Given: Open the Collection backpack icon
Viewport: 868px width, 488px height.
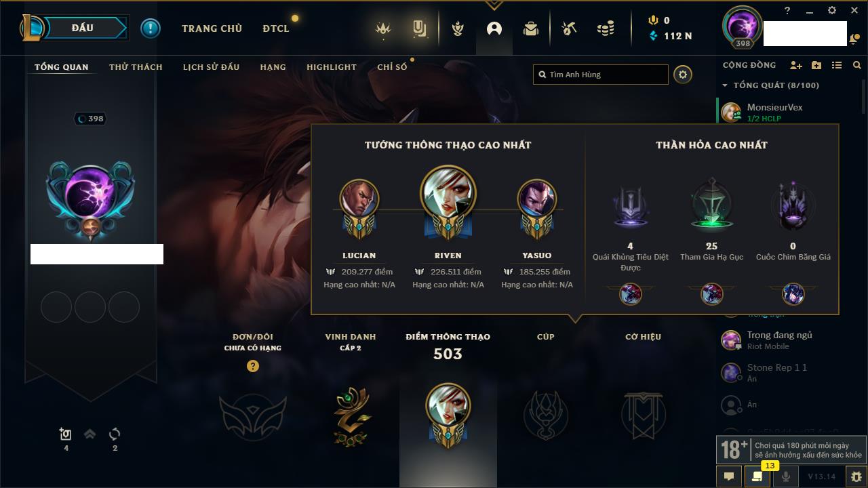Looking at the screenshot, I should (x=530, y=28).
